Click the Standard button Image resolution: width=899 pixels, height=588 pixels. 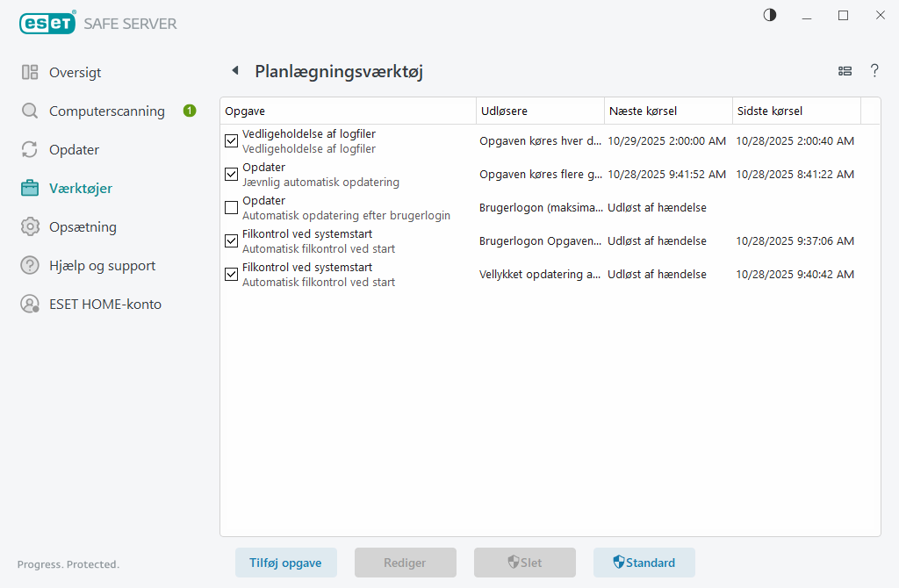click(644, 563)
